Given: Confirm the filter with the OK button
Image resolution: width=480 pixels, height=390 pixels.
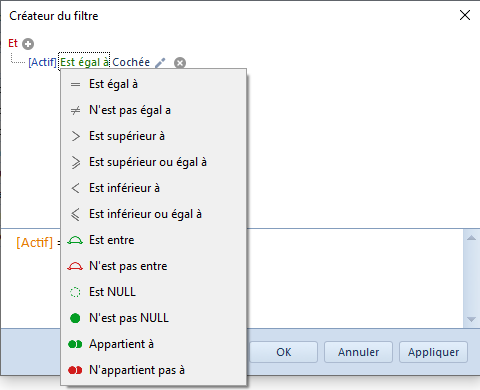Looking at the screenshot, I should tap(283, 352).
